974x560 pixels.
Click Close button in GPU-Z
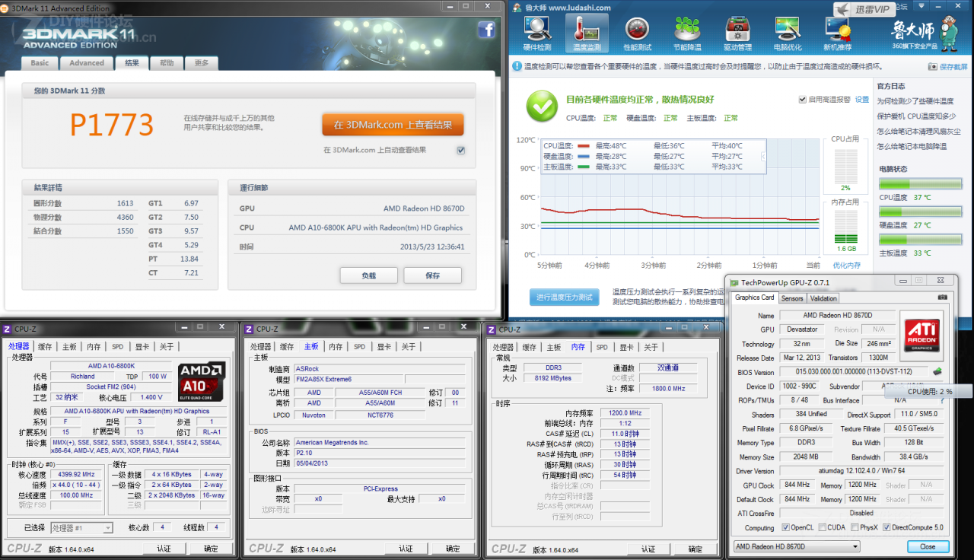click(x=928, y=546)
